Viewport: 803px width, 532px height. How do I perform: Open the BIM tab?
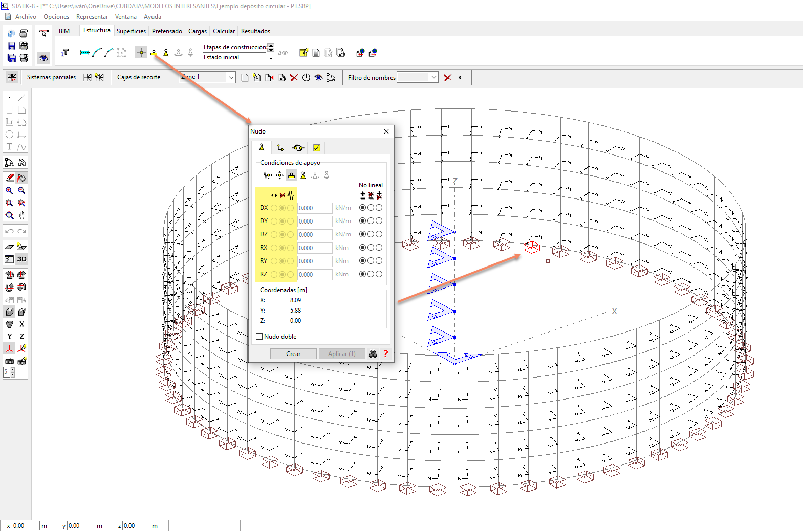pyautogui.click(x=64, y=31)
